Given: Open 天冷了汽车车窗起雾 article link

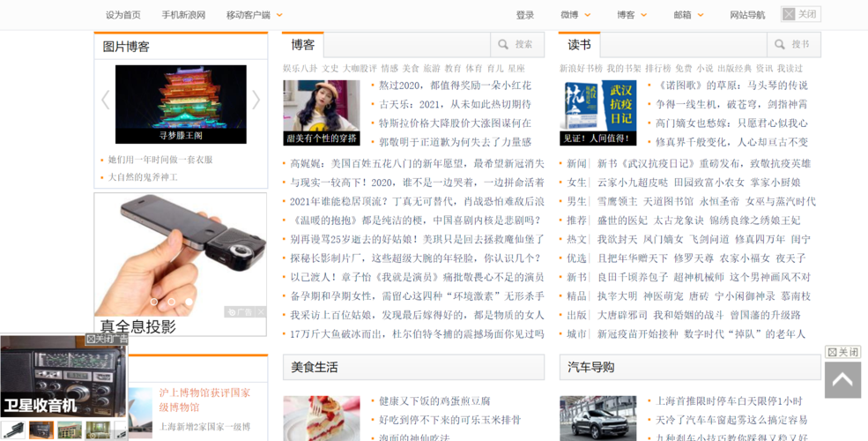Looking at the screenshot, I should (731, 420).
